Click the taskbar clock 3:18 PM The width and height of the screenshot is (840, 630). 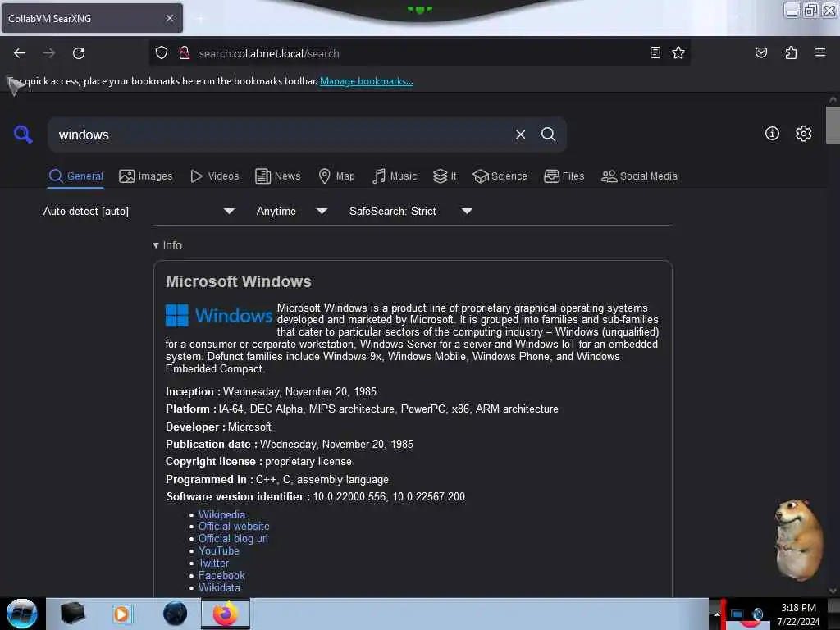[798, 608]
